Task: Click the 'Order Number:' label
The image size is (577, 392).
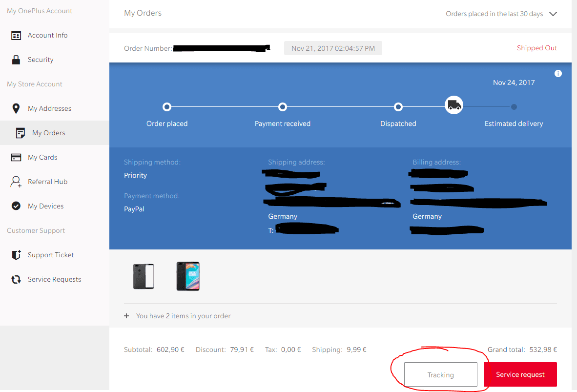Action: (148, 49)
